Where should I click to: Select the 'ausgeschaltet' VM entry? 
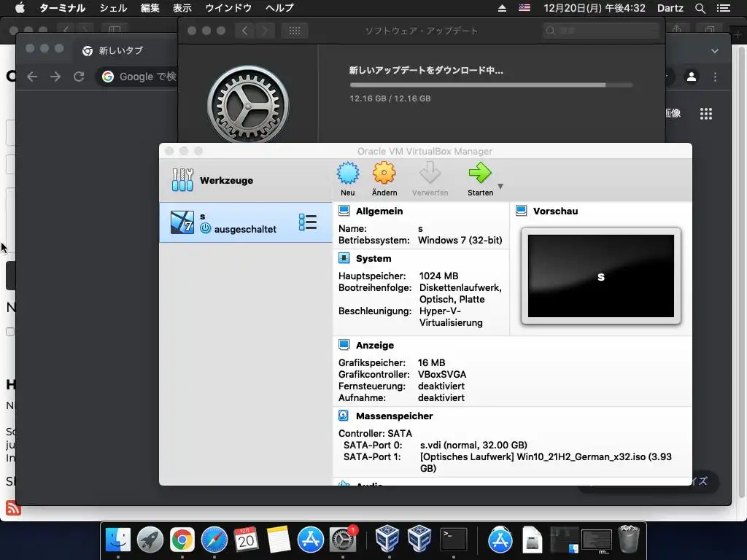pos(246,222)
